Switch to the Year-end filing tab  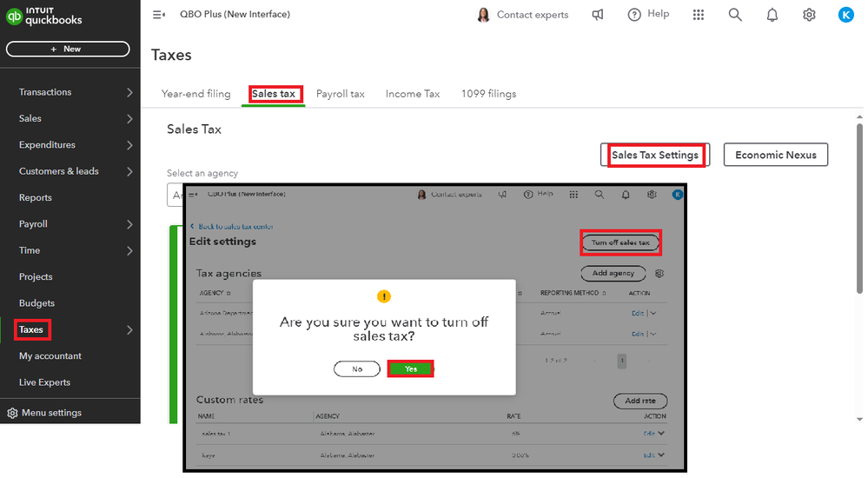196,94
